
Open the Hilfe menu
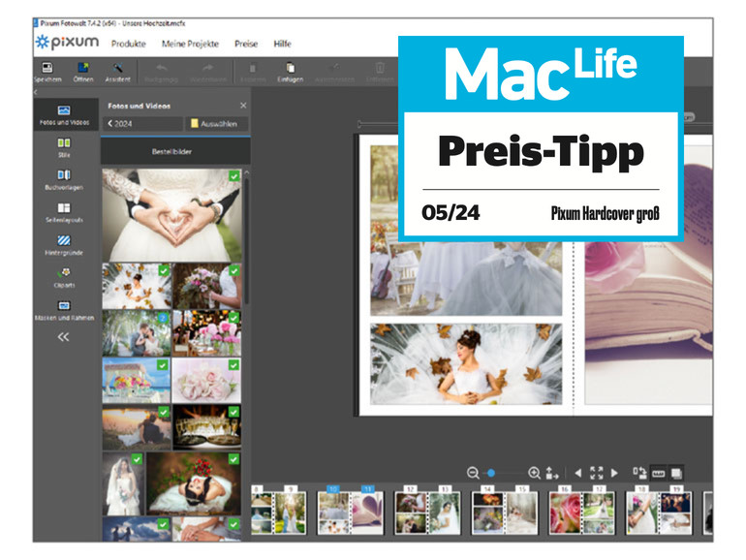(x=282, y=44)
